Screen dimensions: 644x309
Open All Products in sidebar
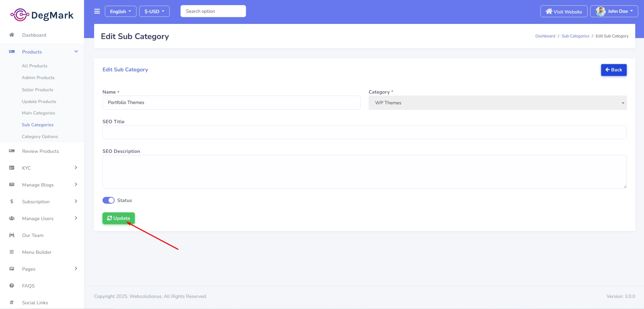[x=35, y=66]
